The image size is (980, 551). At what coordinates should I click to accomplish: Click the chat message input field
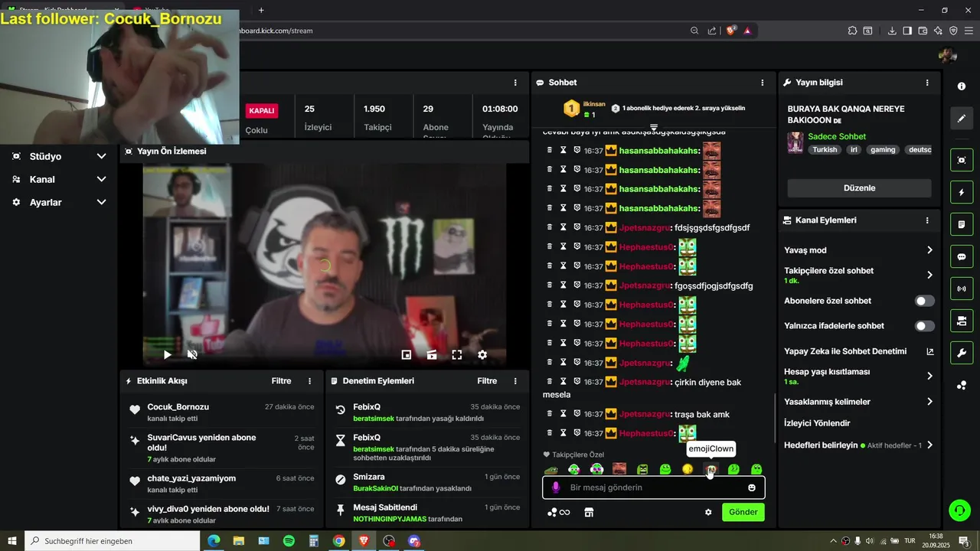pos(653,487)
